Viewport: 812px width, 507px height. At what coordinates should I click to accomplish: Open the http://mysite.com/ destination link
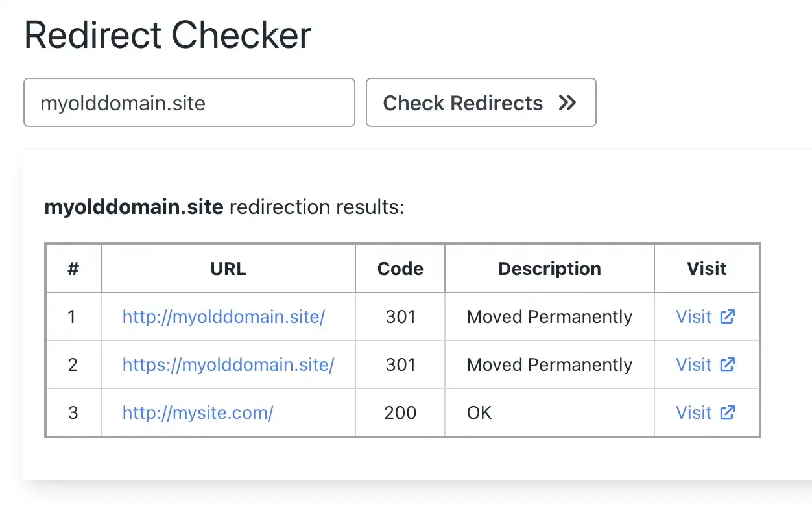point(197,412)
